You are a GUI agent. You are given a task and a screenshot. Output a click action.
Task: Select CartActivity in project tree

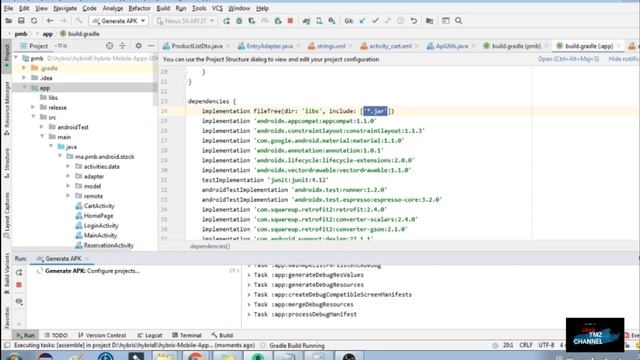click(x=99, y=206)
